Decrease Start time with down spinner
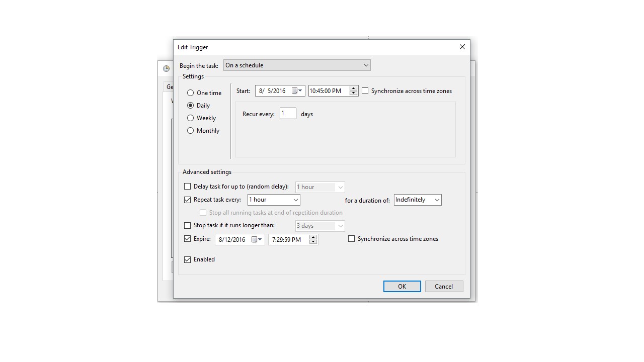 [353, 94]
